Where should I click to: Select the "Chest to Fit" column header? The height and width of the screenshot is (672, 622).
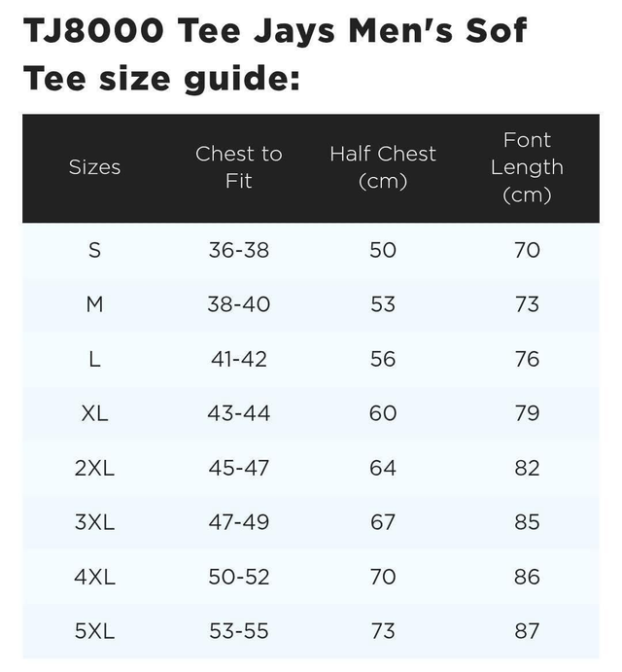[x=238, y=167]
